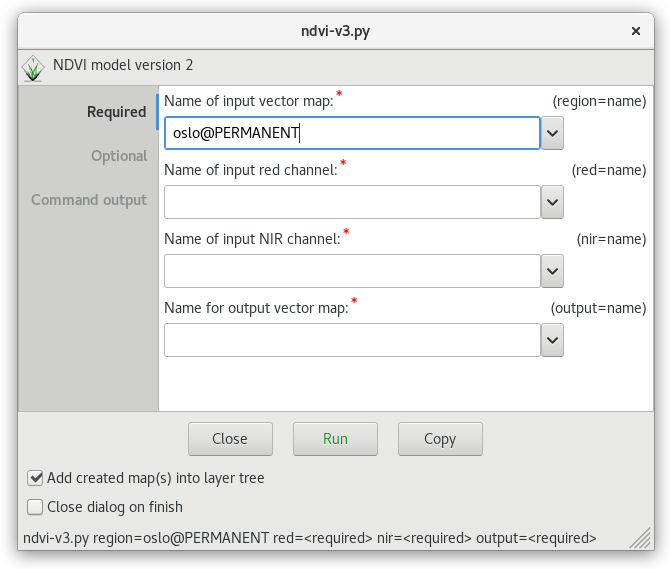This screenshot has height=569, width=670.
Task: Click the resize grip in the status bar
Action: 640,538
